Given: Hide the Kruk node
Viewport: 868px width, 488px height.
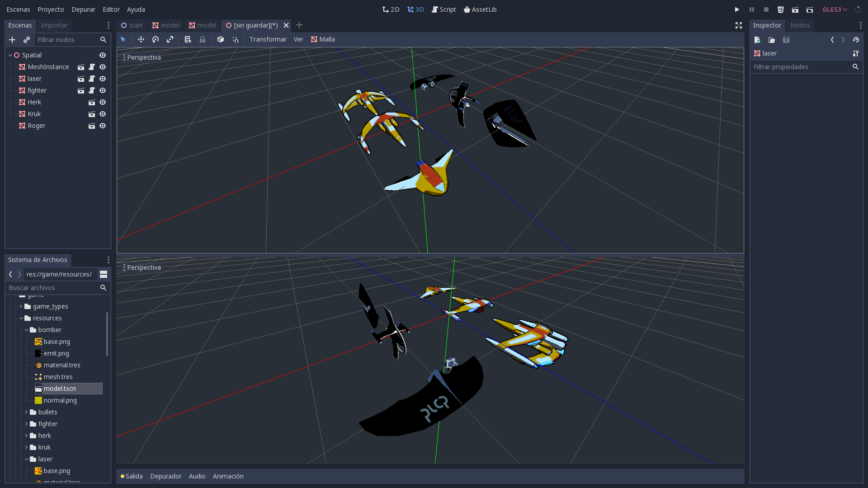Looking at the screenshot, I should pos(103,114).
